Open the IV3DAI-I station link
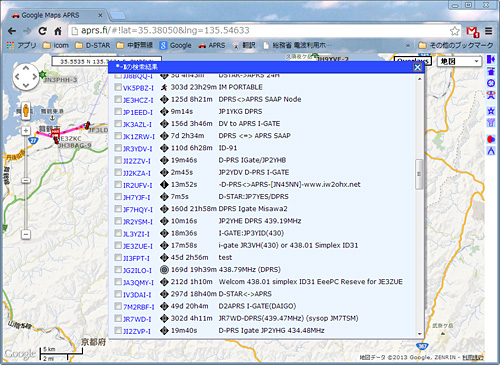500x365 pixels. coord(137,295)
